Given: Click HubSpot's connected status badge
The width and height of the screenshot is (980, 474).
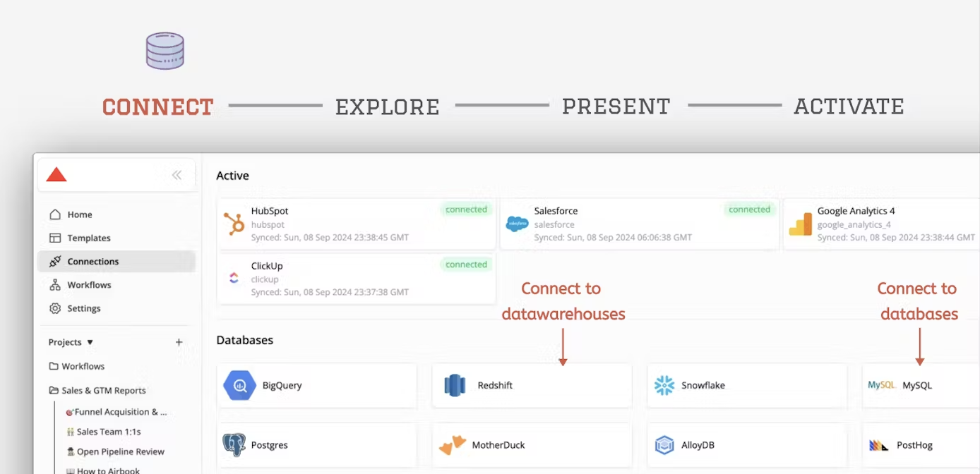Looking at the screenshot, I should coord(466,209).
